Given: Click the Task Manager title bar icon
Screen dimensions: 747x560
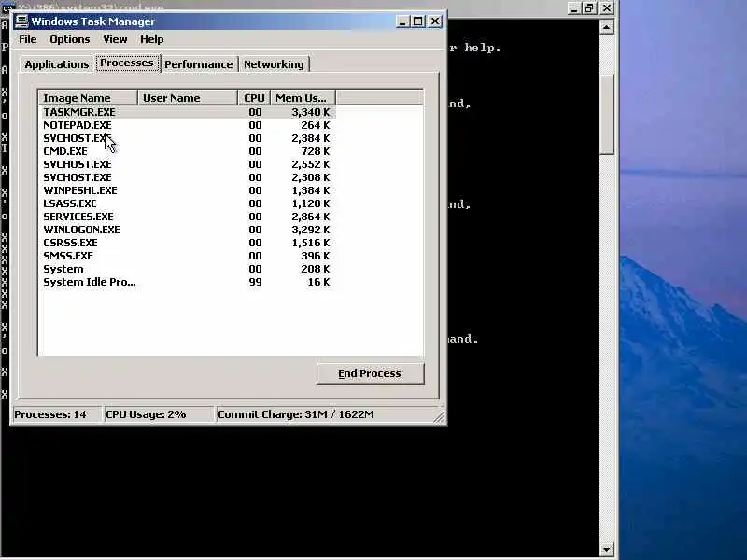Looking at the screenshot, I should 21,21.
